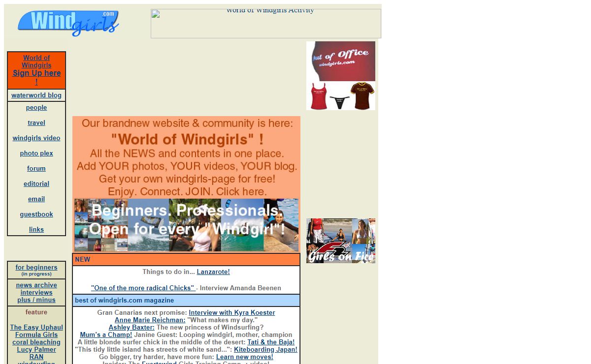
Task: Open windgirls video page
Action: pyautogui.click(x=36, y=138)
